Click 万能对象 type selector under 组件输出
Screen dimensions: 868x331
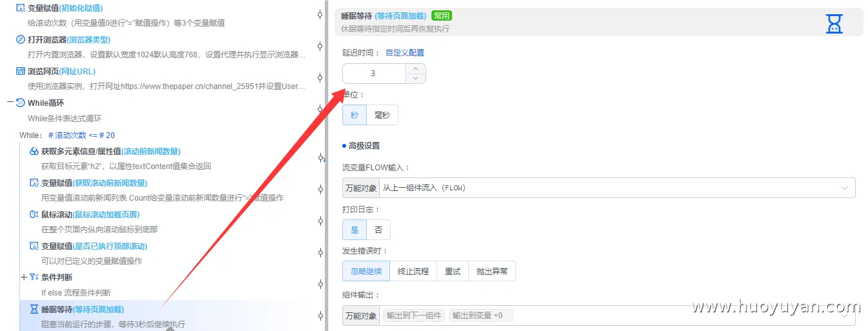click(361, 316)
